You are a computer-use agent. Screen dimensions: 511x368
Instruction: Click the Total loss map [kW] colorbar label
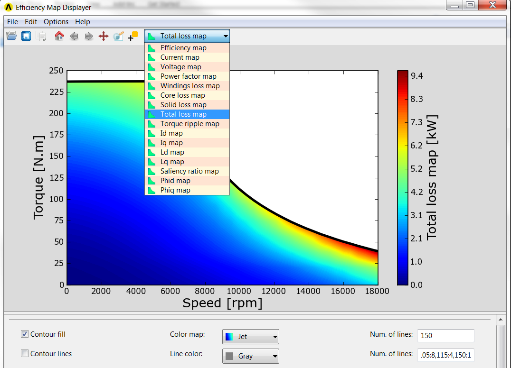[432, 177]
